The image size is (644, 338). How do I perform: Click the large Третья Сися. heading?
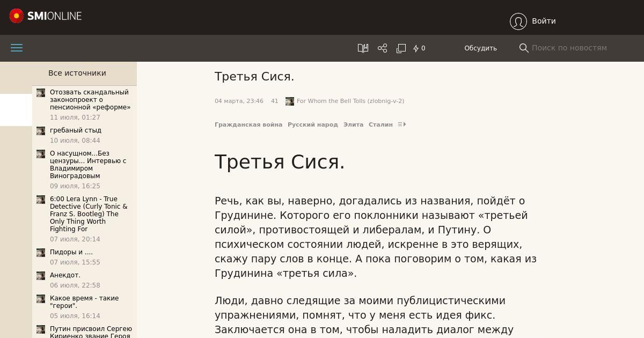tap(280, 161)
